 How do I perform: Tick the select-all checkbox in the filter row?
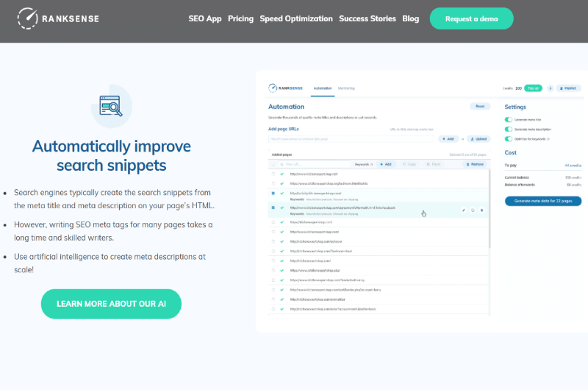273,164
